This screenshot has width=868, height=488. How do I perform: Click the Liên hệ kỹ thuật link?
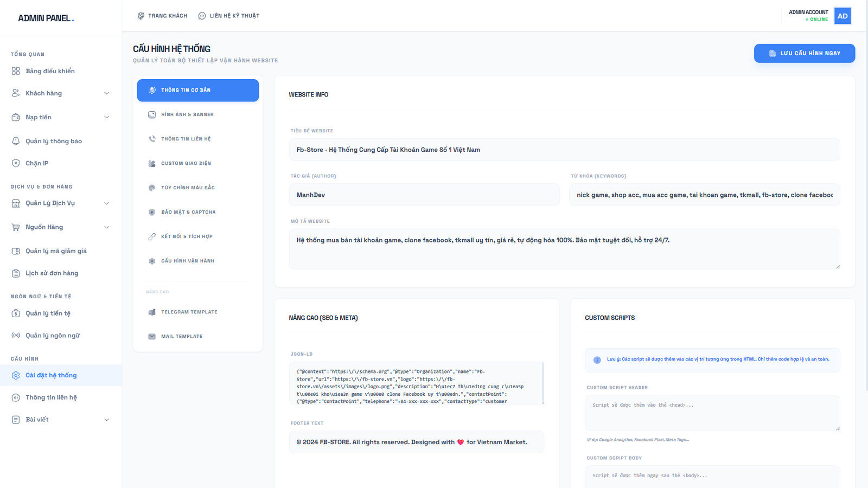point(229,16)
